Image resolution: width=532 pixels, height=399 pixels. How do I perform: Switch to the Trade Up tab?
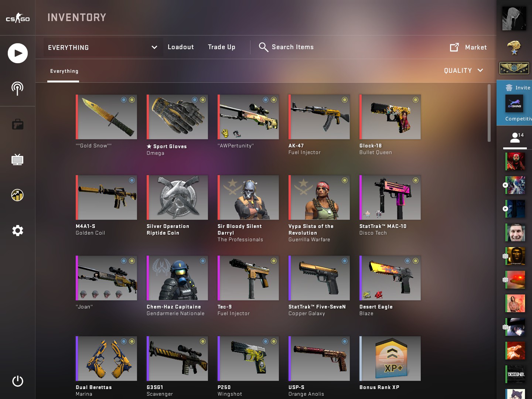coord(222,47)
